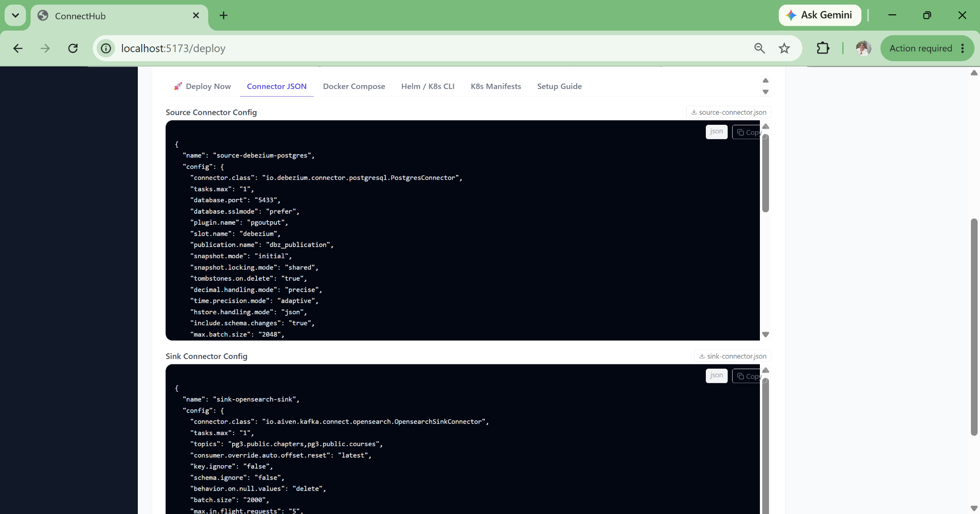Open the Deploy Now tab

click(202, 87)
